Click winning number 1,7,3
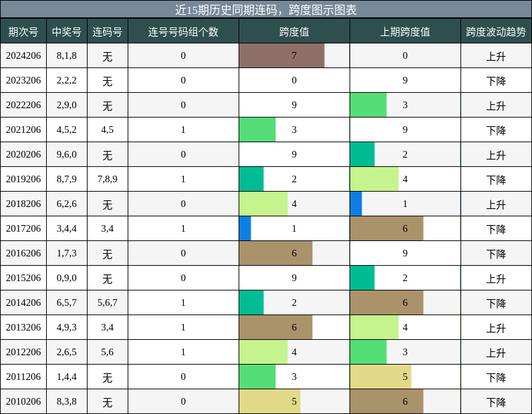Viewport: 532px width, 414px height. coord(67,253)
